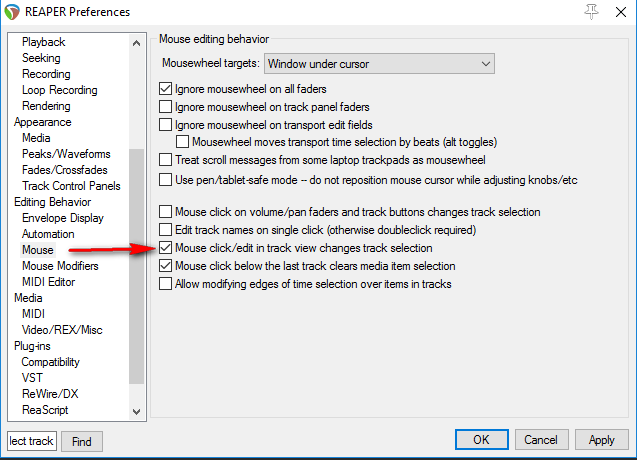637x460 pixels.
Task: Click the Cancel button
Action: [x=541, y=440]
